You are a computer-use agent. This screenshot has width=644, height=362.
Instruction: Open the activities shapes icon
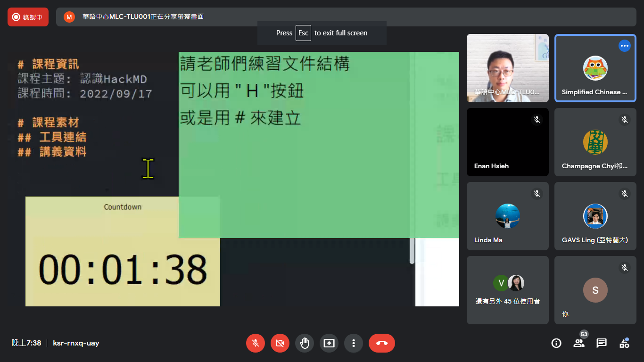624,343
